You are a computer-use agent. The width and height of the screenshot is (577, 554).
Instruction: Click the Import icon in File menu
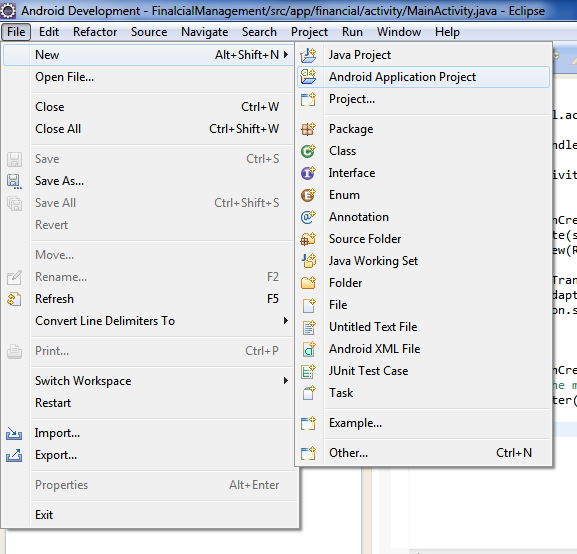pyautogui.click(x=14, y=434)
